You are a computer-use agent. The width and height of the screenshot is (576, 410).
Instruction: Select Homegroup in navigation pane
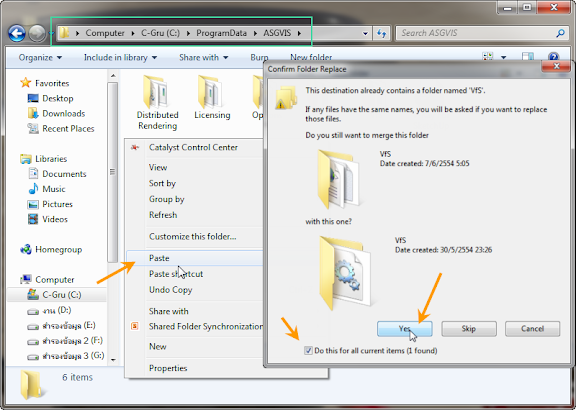[x=58, y=249]
